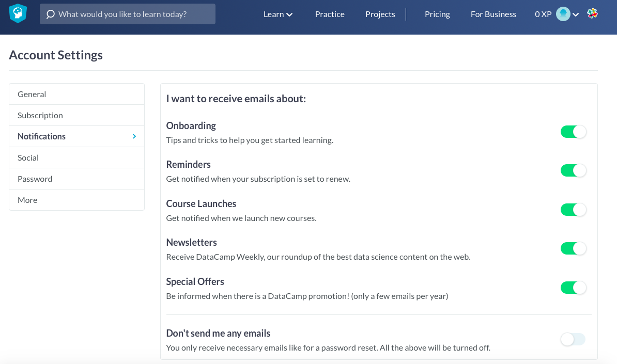Click the search magnifier icon
Screen dimensions: 617x364
tap(50, 14)
